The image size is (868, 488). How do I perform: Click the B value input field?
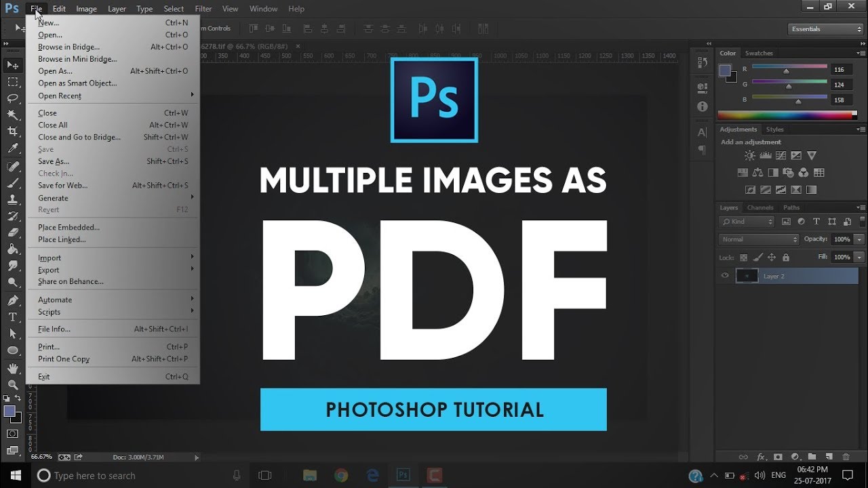pyautogui.click(x=841, y=100)
